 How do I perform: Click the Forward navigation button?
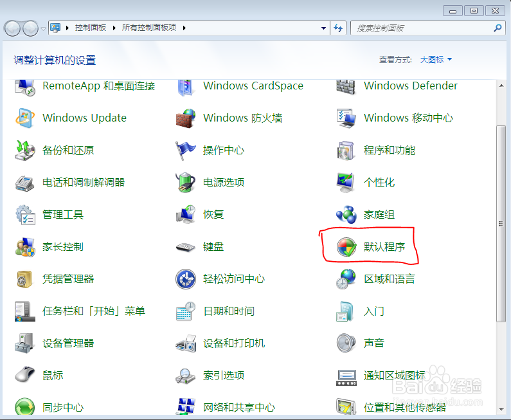click(30, 28)
